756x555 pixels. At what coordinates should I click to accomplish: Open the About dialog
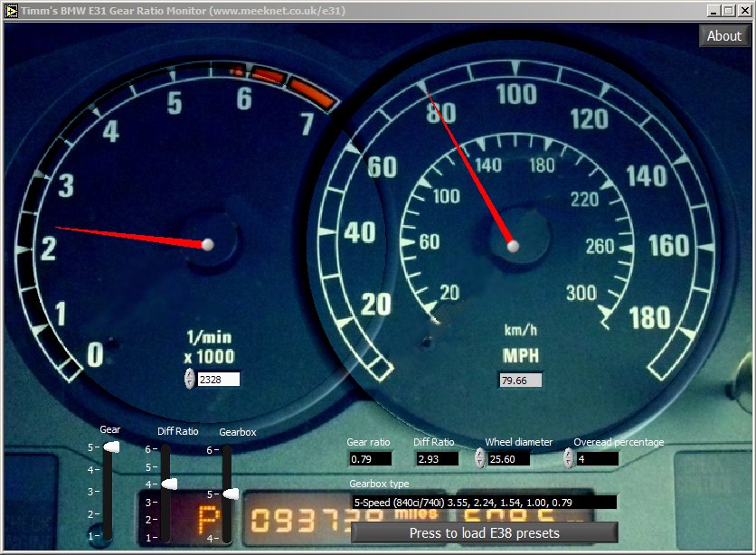(724, 36)
